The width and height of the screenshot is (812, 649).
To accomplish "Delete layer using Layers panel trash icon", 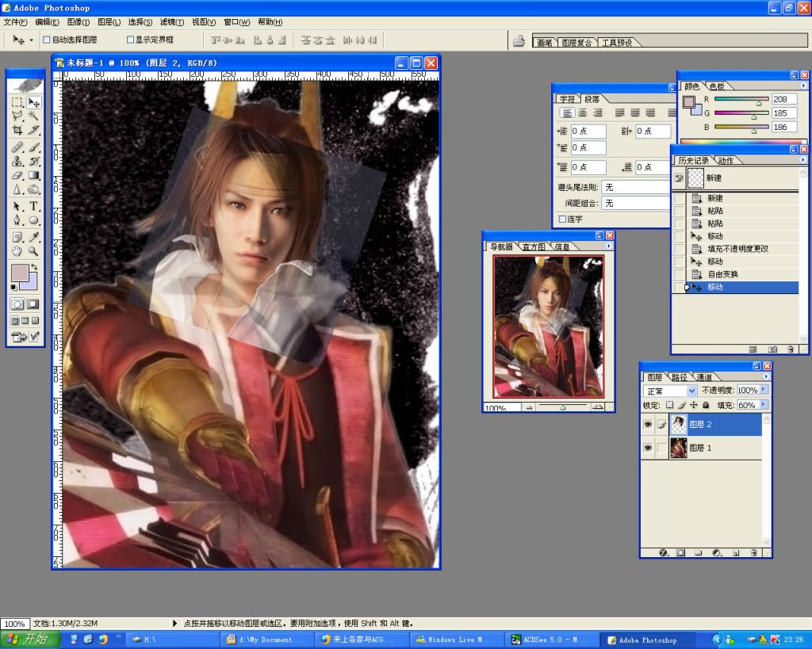I will (x=754, y=552).
